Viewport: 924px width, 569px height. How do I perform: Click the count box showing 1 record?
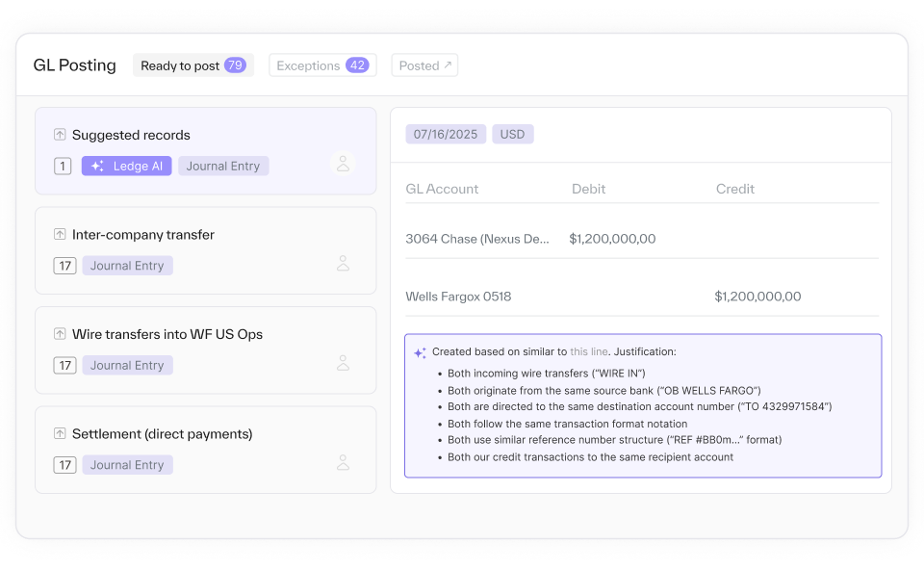coord(63,166)
